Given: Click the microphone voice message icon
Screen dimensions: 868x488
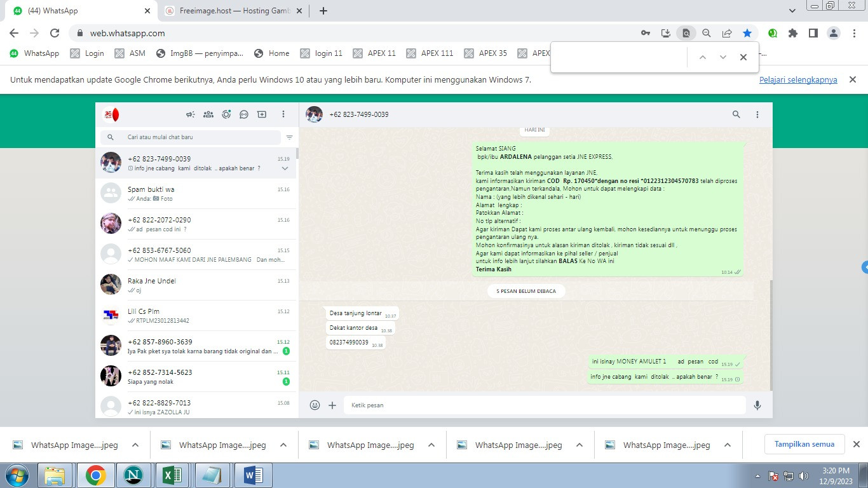Looking at the screenshot, I should point(757,405).
